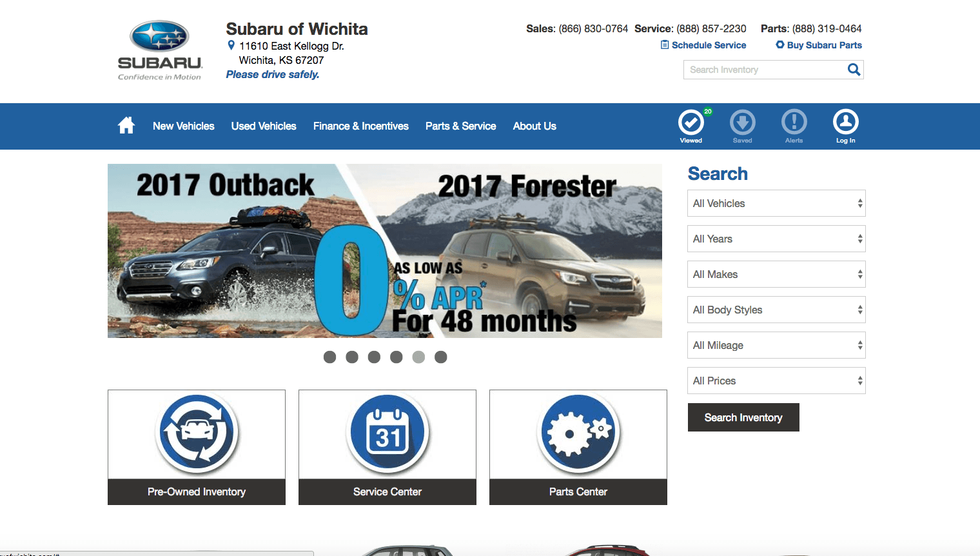Click the 11610 East Kellogg Dr. address
Image resolution: width=980 pixels, height=556 pixels.
[291, 46]
